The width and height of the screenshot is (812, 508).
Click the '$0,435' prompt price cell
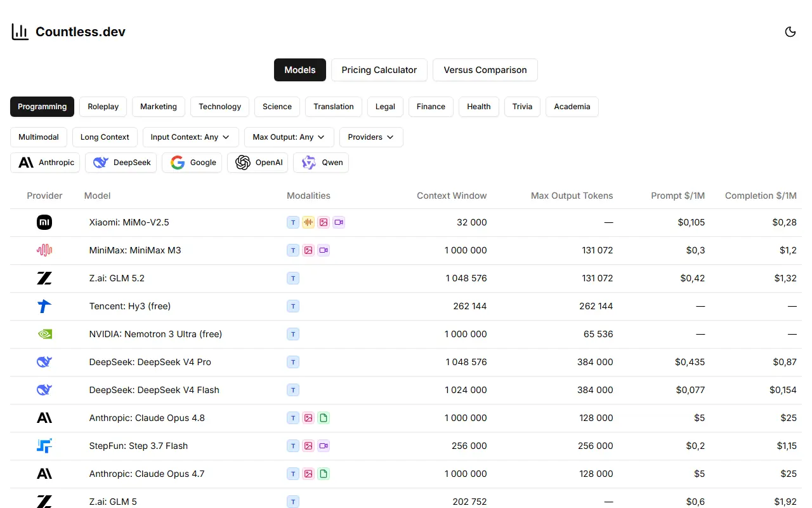coord(690,362)
